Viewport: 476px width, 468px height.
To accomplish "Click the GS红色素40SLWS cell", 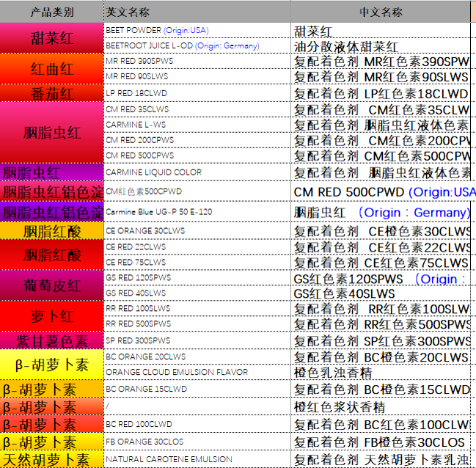I will click(x=381, y=293).
